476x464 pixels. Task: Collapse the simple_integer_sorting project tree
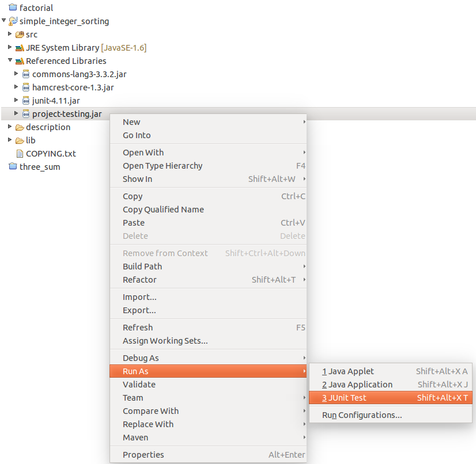pyautogui.click(x=4, y=21)
